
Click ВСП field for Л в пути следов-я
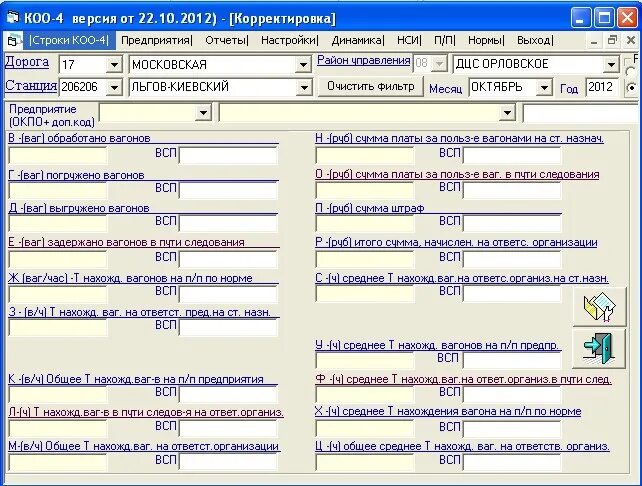pos(228,428)
